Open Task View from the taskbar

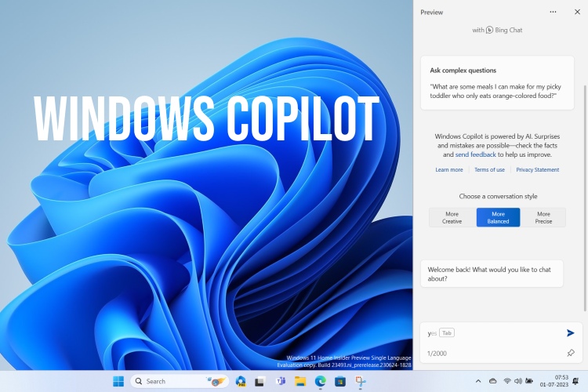(x=260, y=382)
